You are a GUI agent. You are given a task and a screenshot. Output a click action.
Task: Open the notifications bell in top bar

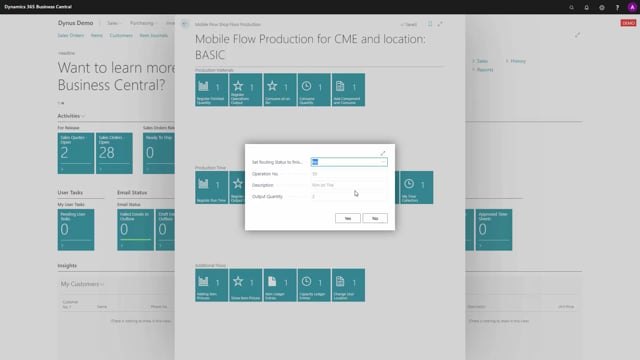[587, 7]
